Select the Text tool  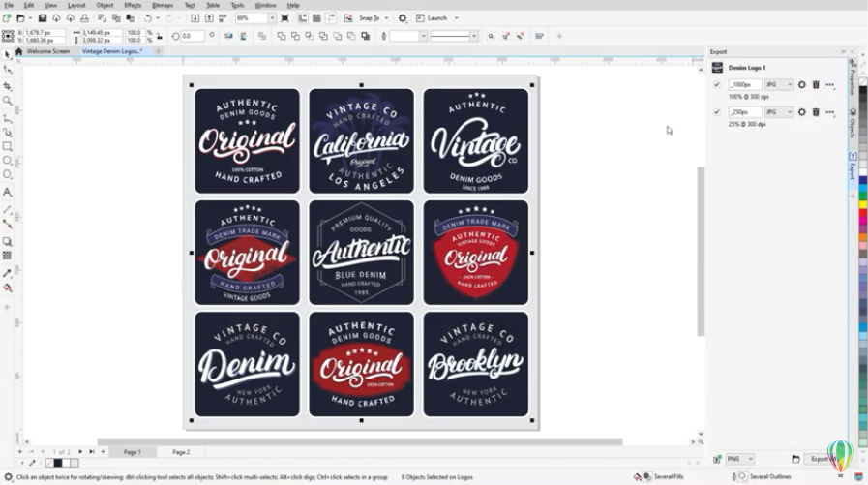[7, 192]
